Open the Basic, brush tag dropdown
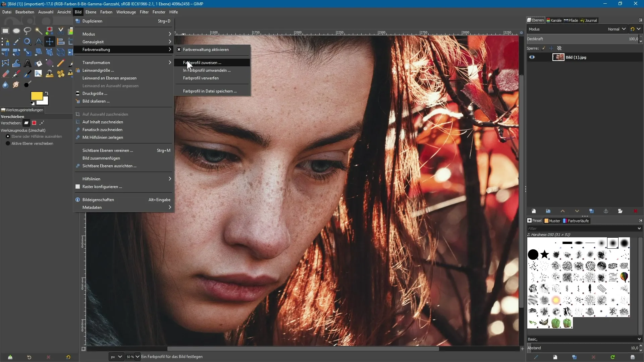The width and height of the screenshot is (644, 362). click(639, 339)
